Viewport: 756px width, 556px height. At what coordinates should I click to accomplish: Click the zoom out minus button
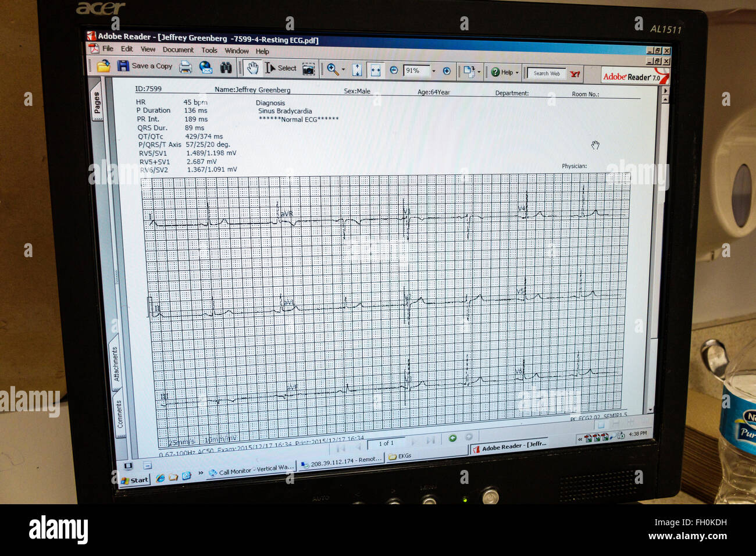point(394,70)
